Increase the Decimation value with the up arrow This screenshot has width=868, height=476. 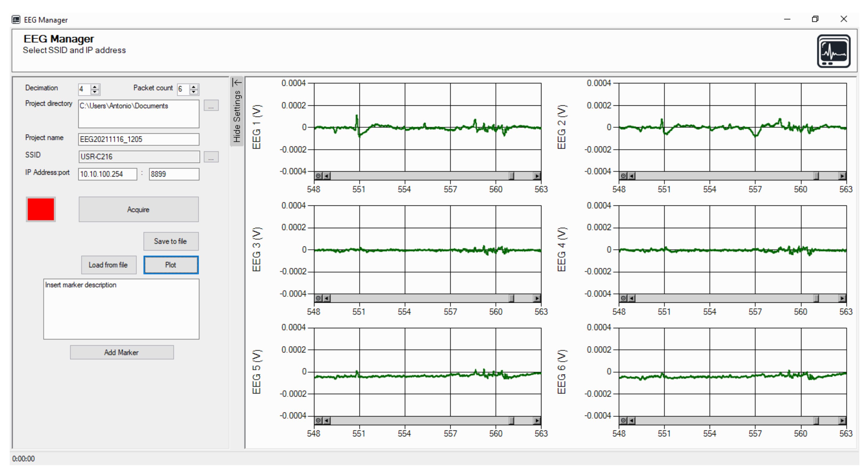(95, 87)
